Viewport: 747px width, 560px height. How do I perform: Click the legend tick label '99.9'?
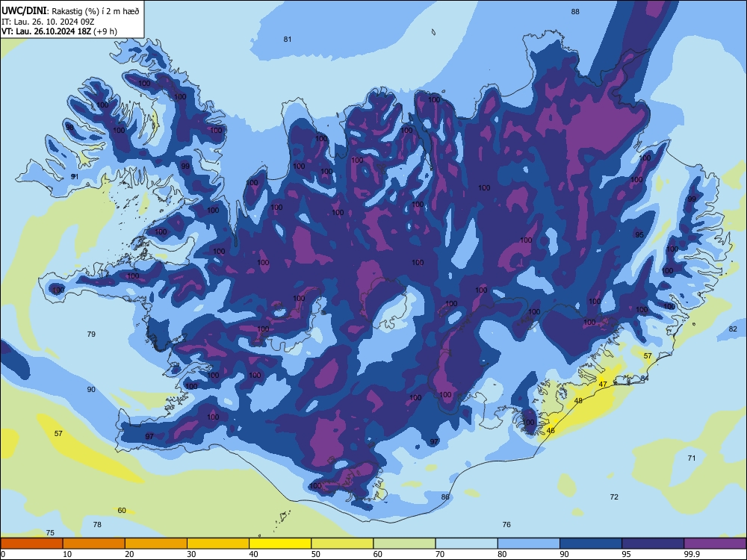point(692,554)
